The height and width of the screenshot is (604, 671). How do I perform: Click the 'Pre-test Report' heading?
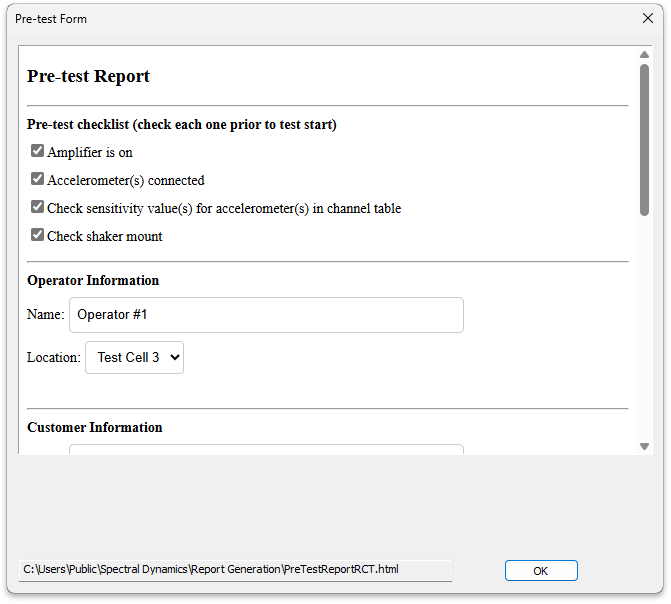[88, 76]
